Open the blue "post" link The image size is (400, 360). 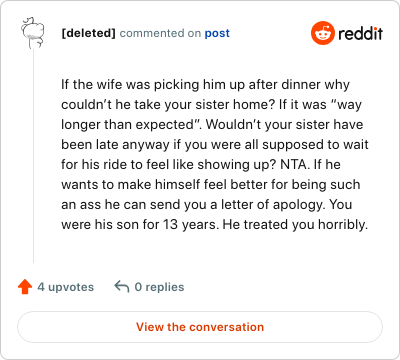217,33
